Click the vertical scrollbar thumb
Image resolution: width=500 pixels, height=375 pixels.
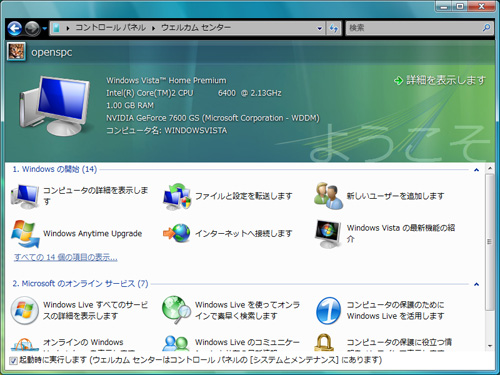[490, 242]
